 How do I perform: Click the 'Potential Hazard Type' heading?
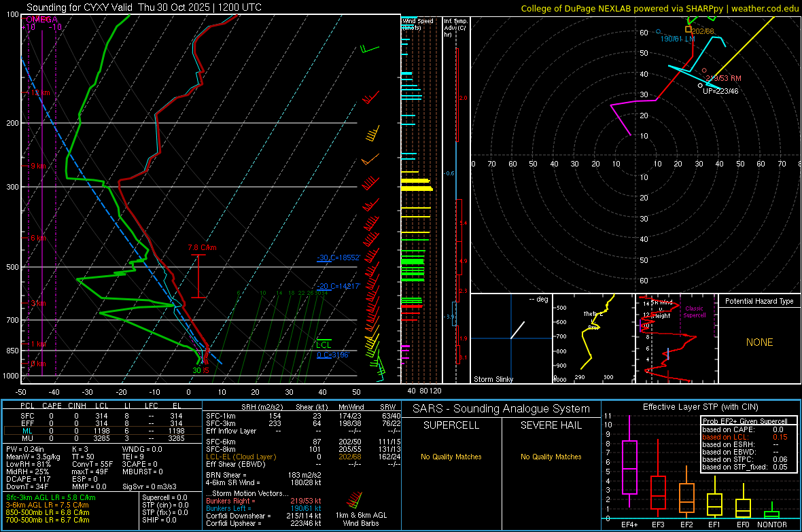[x=759, y=301]
